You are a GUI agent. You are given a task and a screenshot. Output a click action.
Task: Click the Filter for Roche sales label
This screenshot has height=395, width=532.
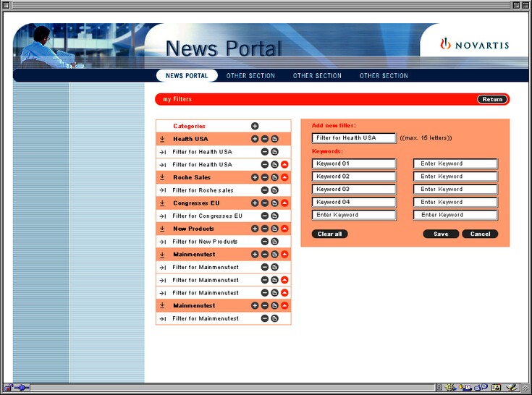(x=203, y=190)
